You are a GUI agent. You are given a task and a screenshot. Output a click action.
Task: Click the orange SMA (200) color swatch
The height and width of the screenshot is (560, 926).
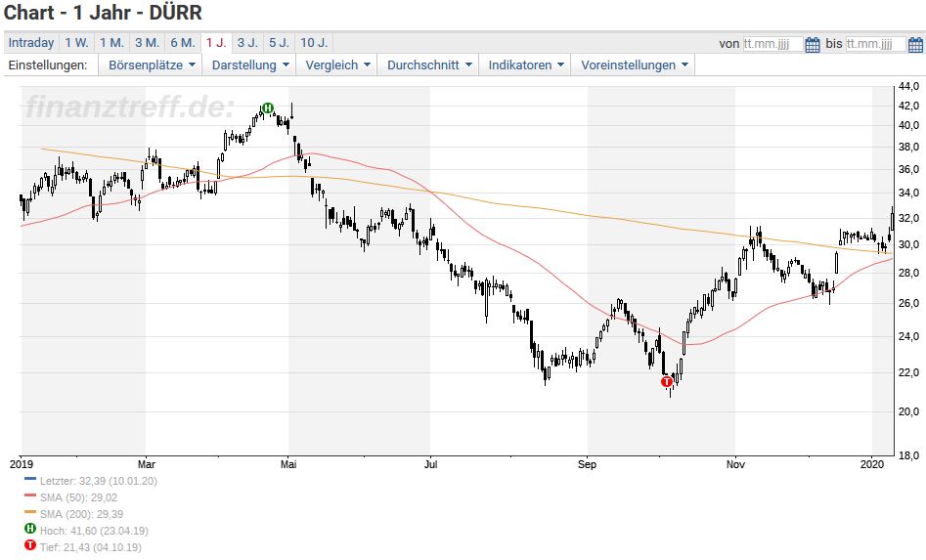coord(30,512)
